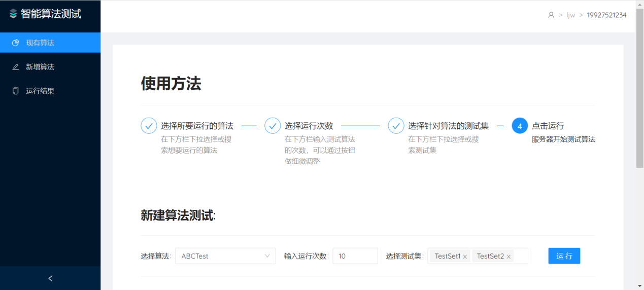Click the copy icon beside 运行结果
Image resolution: width=644 pixels, height=290 pixels.
[x=16, y=91]
